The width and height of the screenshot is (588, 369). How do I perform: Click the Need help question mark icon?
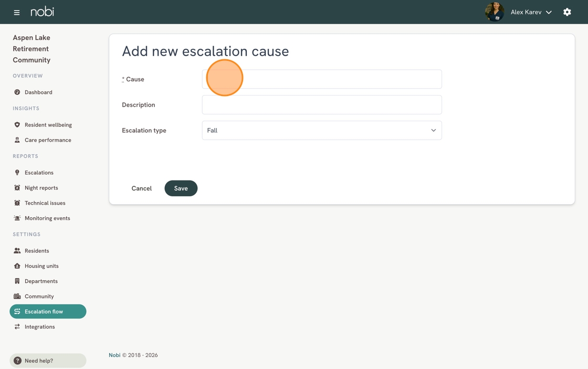pyautogui.click(x=17, y=361)
